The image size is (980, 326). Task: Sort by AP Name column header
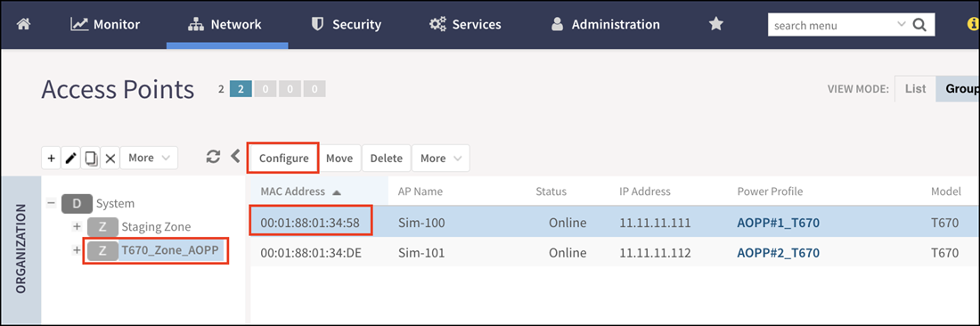click(x=420, y=192)
